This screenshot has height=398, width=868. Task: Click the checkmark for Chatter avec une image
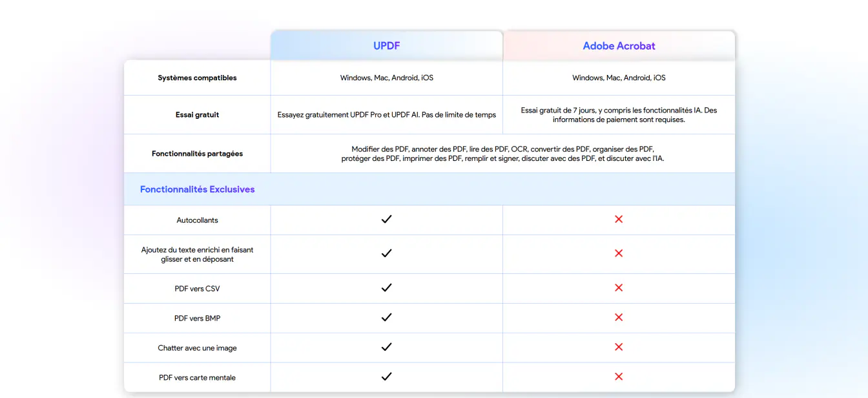click(386, 348)
